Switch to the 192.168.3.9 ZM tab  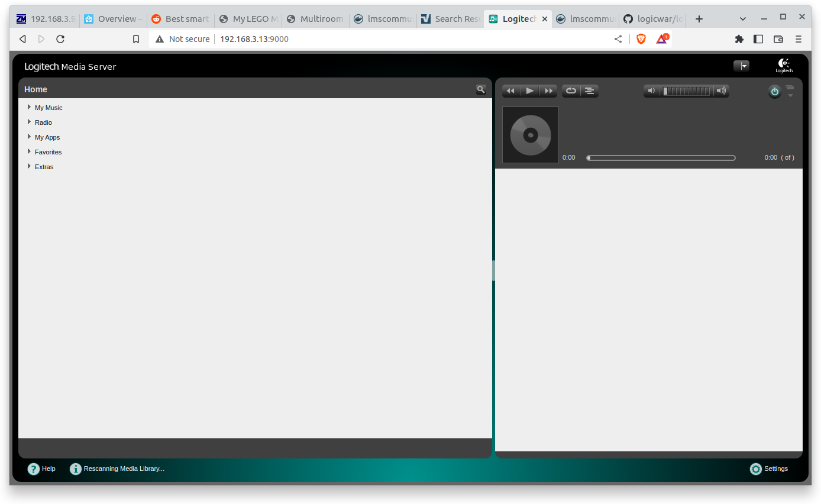click(46, 19)
